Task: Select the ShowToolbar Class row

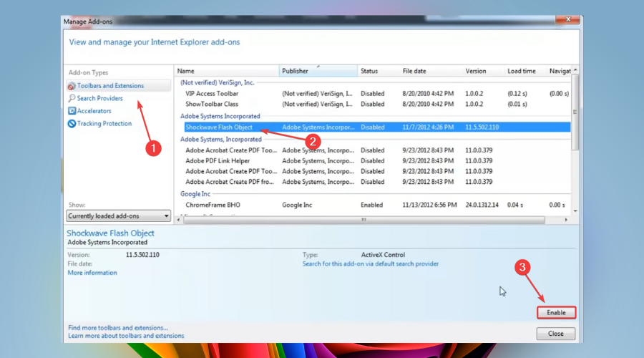Action: click(x=377, y=105)
